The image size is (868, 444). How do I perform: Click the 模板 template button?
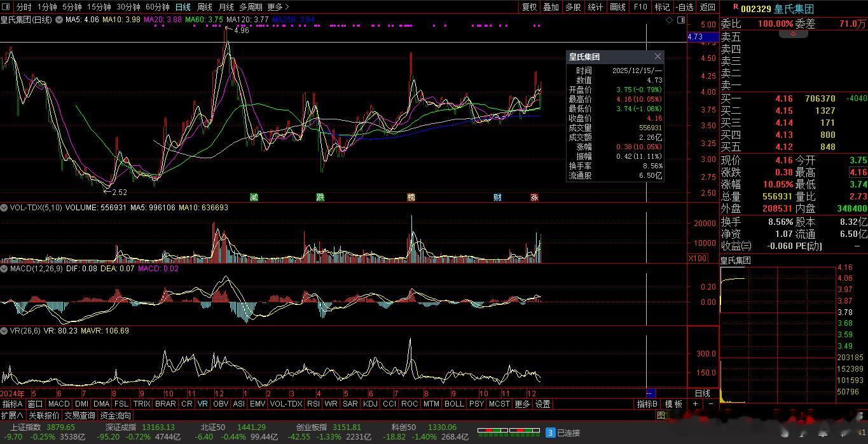[x=673, y=404]
